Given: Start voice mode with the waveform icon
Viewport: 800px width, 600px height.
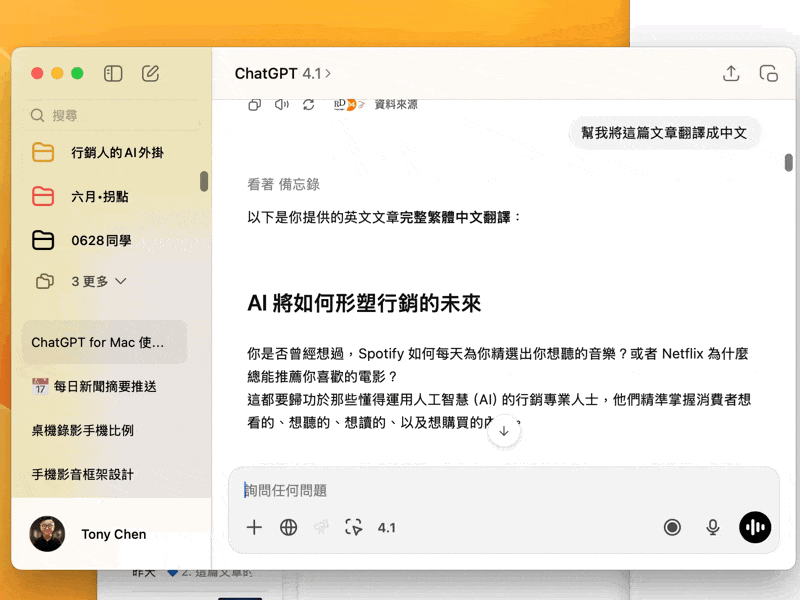Looking at the screenshot, I should coord(755,527).
